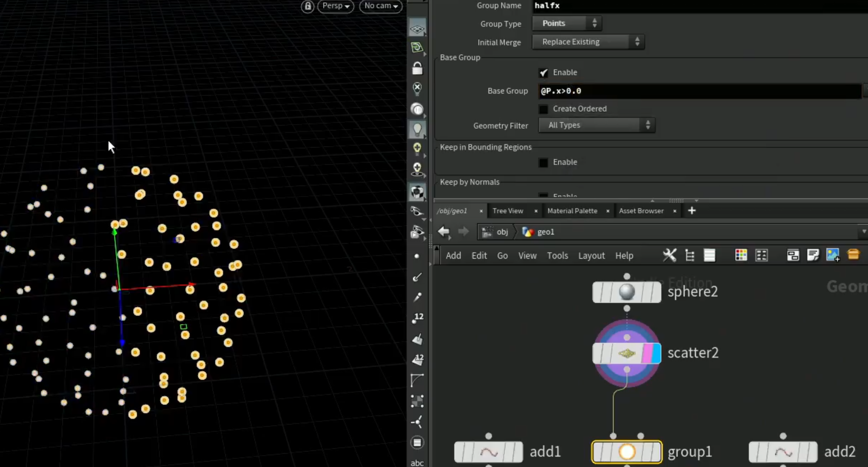
Task: Open the Geometry Filter All Types dropdown
Action: 597,125
